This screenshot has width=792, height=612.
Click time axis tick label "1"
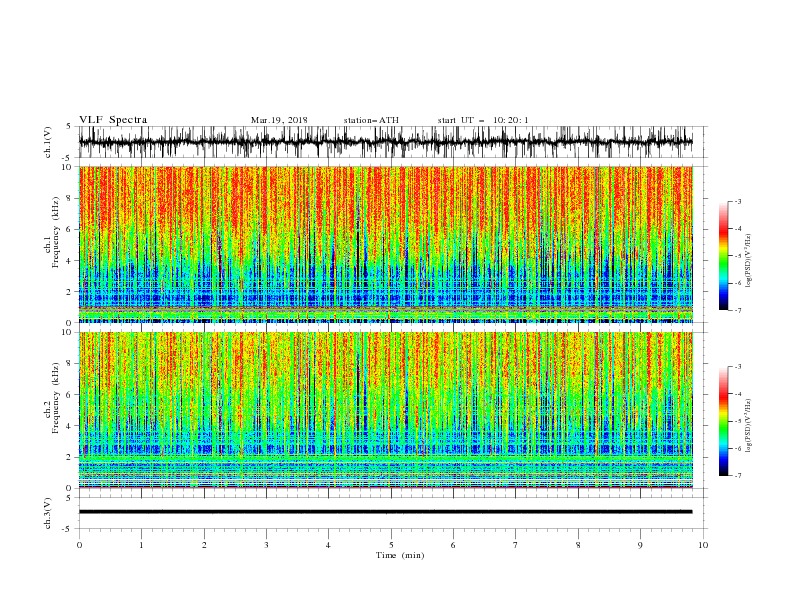tap(141, 545)
